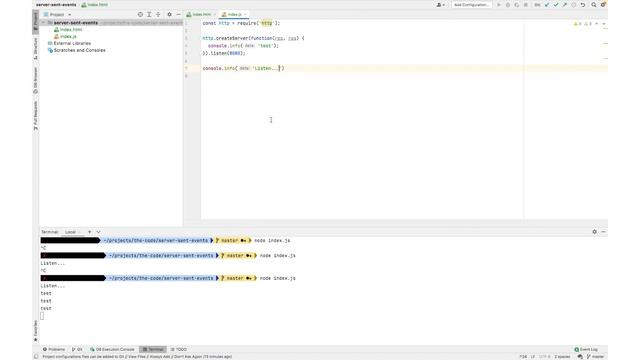640x360 pixels.
Task: Open the user account icon dropdown
Action: pyautogui.click(x=441, y=5)
